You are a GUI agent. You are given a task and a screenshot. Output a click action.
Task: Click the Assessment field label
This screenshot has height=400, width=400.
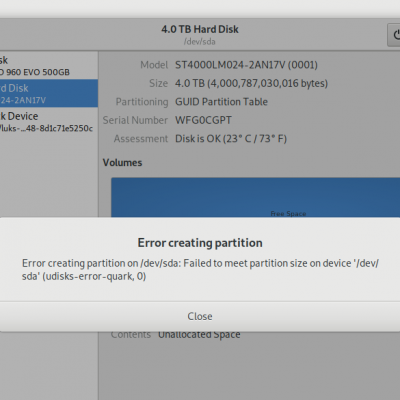(141, 139)
